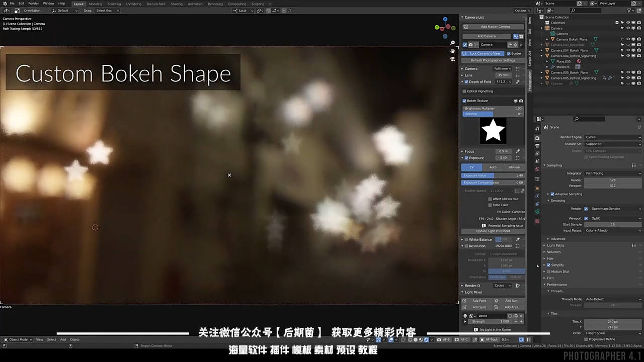This screenshot has height=362, width=644.
Task: Enable the False Color checkbox
Action: click(490, 205)
